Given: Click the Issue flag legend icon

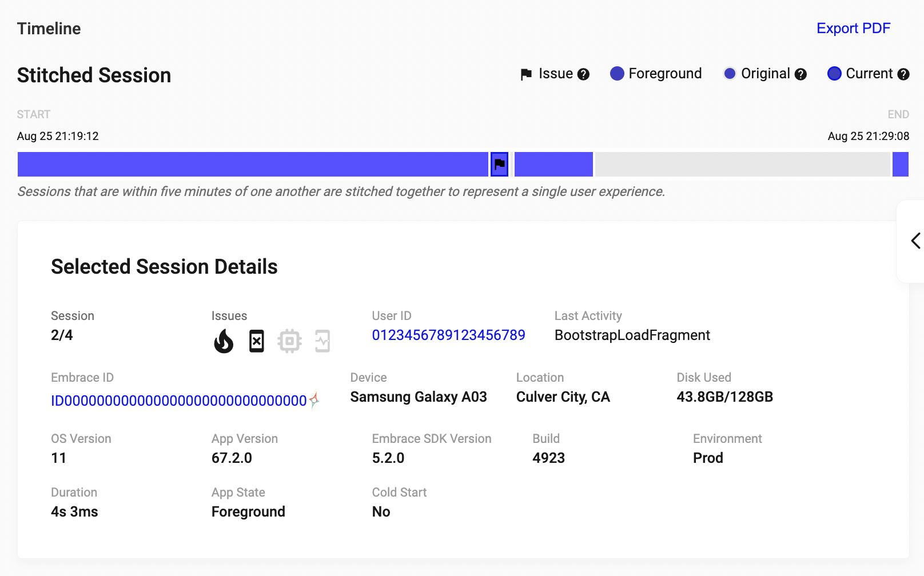Looking at the screenshot, I should tap(526, 74).
